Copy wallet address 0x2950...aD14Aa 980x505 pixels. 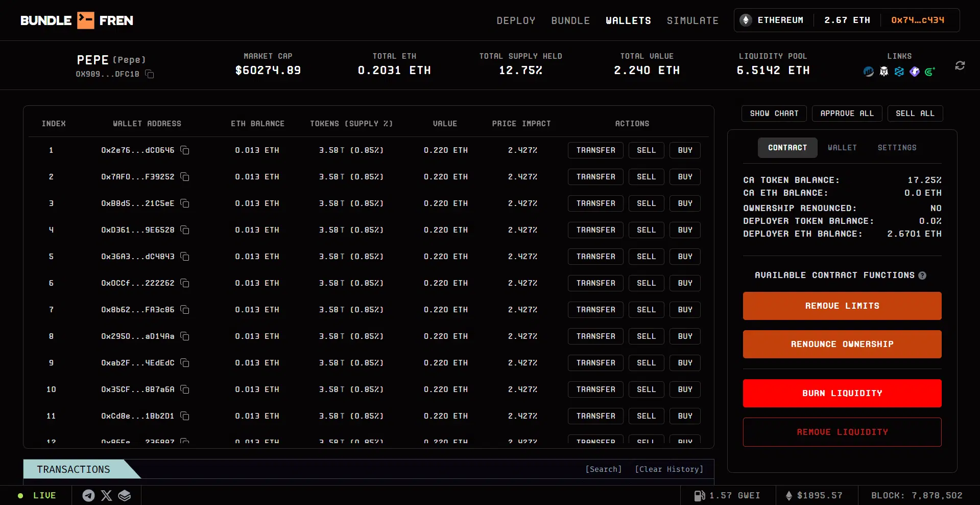tap(185, 336)
